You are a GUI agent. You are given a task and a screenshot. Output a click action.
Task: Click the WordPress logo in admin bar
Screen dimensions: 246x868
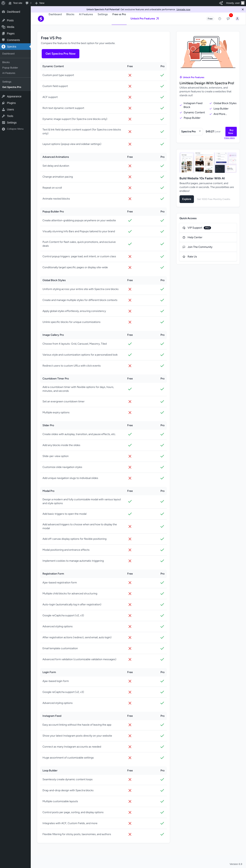[x=3, y=3]
